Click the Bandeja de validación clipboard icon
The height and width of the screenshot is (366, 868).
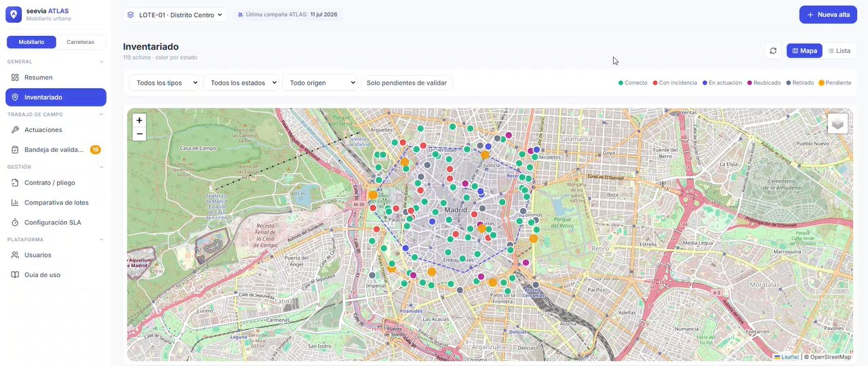pyautogui.click(x=15, y=150)
